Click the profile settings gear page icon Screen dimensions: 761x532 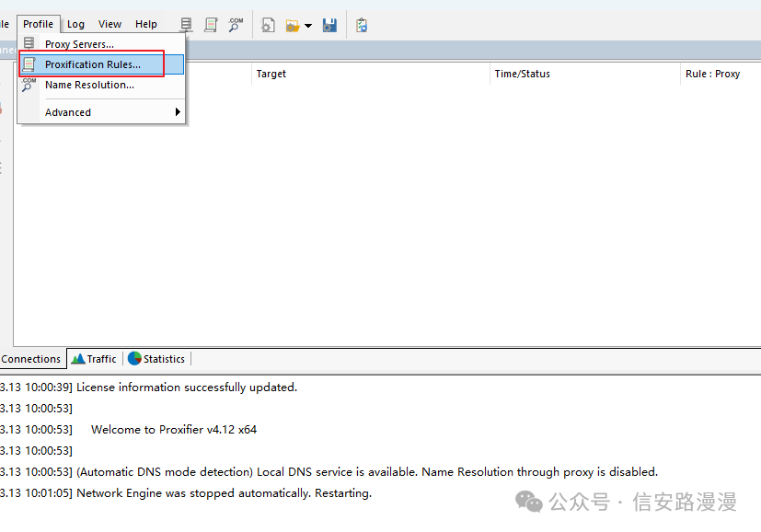point(268,25)
